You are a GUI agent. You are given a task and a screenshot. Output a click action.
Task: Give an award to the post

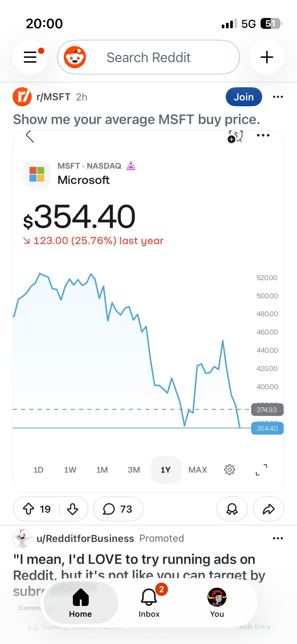(232, 509)
